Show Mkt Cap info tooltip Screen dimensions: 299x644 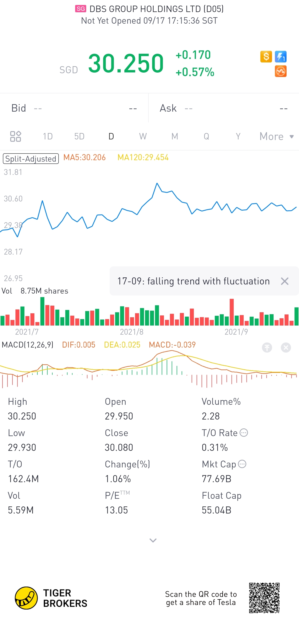[242, 464]
